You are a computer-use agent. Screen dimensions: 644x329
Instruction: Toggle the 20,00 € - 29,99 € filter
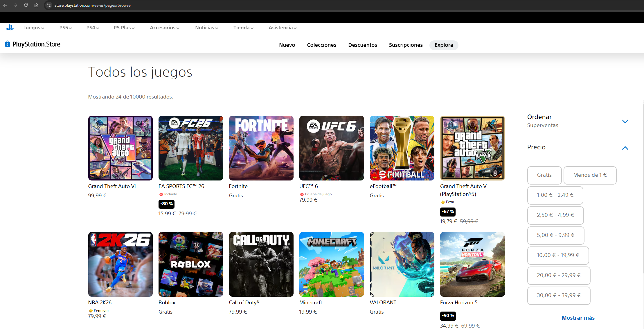pos(559,275)
